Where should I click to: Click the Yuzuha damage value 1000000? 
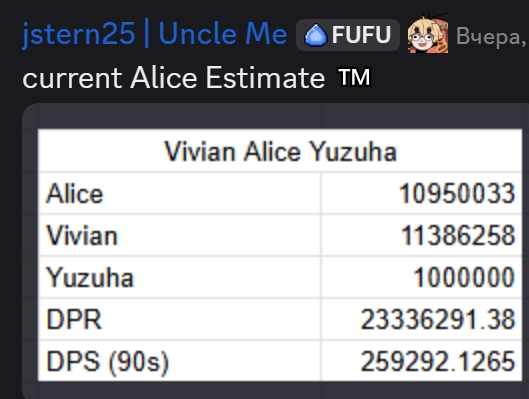[x=464, y=277]
